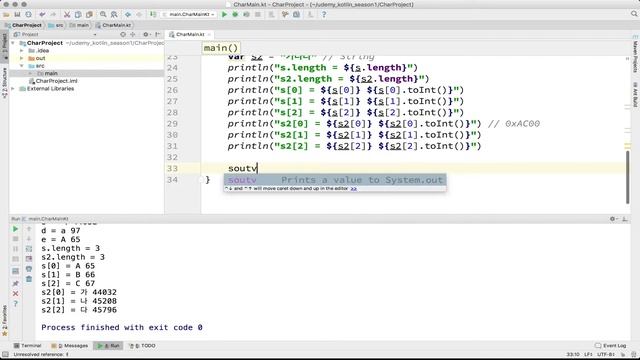Click CharProject breadcrumb in navigation bar

click(23, 25)
